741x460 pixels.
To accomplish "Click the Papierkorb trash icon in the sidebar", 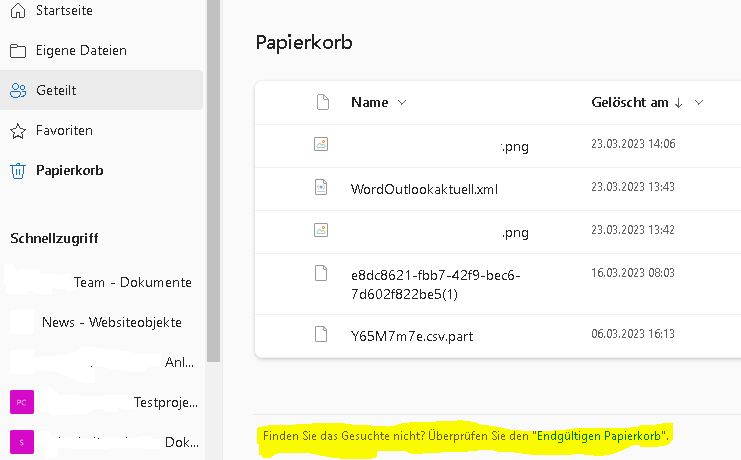I will [x=17, y=170].
